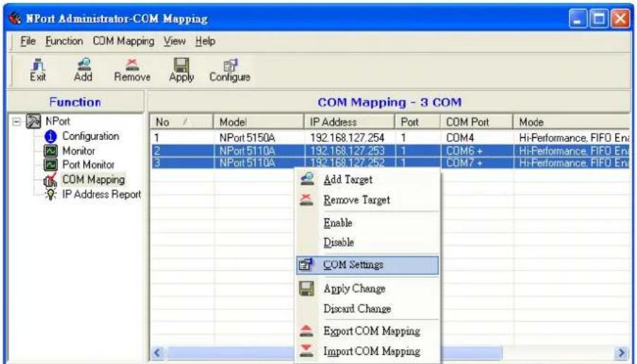Click the Exit toolbar icon
The width and height of the screenshot is (637, 364).
point(37,64)
